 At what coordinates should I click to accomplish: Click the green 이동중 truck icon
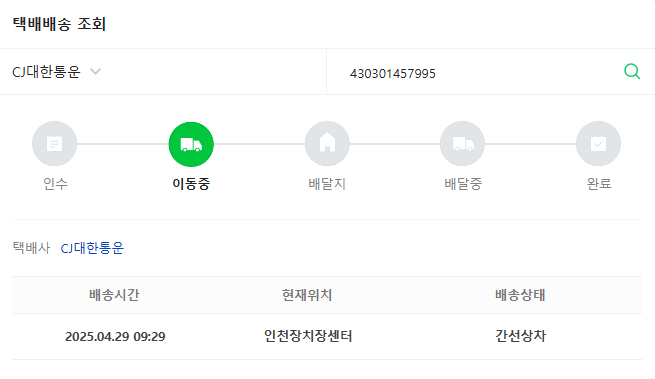[x=191, y=144]
